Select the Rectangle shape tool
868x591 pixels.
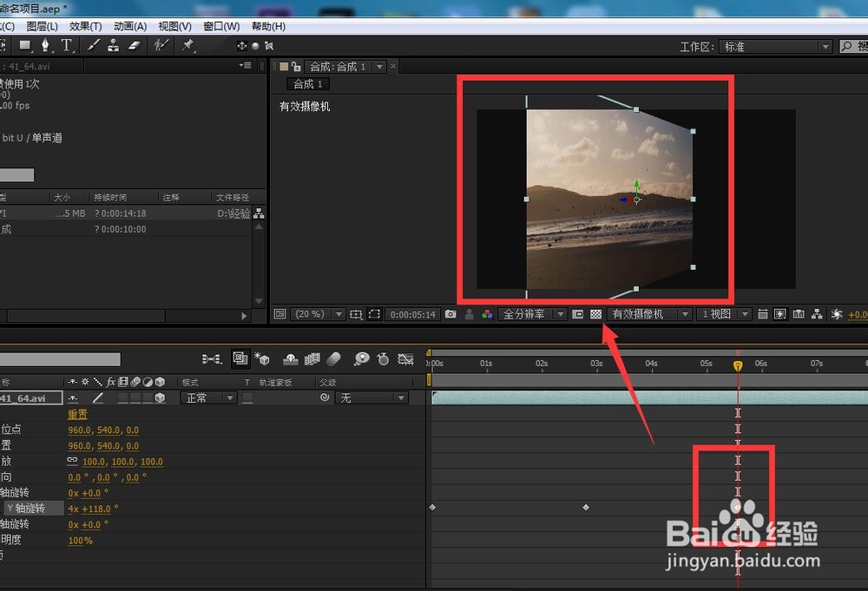pos(25,45)
